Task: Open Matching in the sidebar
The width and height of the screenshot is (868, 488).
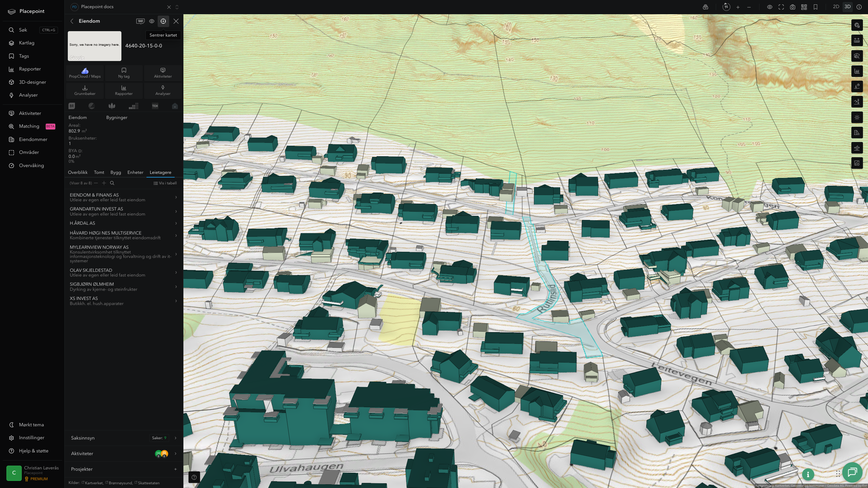Action: click(x=32, y=126)
